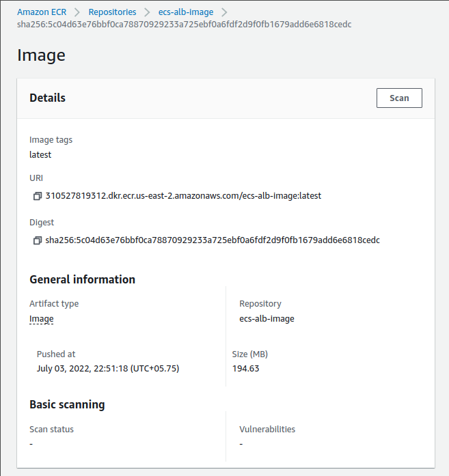Open Amazon ECR breadcrumb link
449x476 pixels.
(x=42, y=12)
